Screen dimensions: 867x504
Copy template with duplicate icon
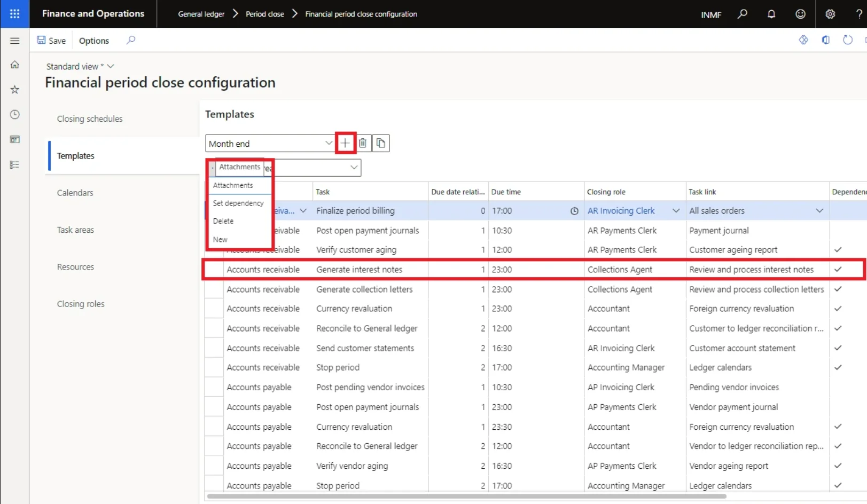click(381, 143)
